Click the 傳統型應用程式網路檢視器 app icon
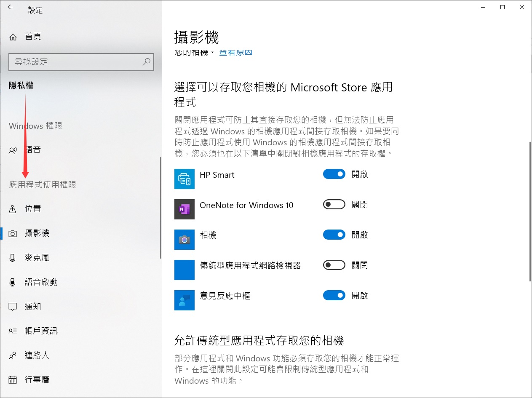This screenshot has width=532, height=398. (184, 270)
